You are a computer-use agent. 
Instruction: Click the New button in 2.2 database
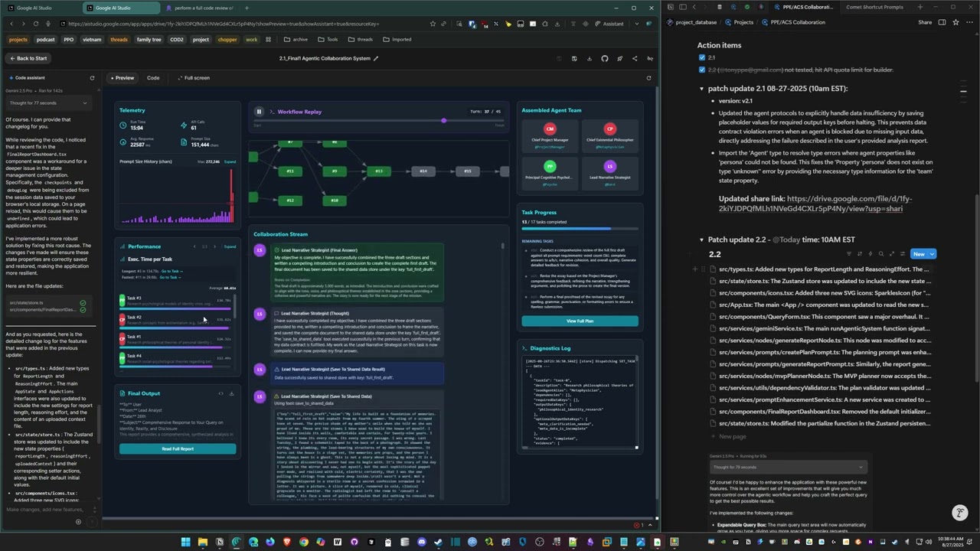(919, 254)
